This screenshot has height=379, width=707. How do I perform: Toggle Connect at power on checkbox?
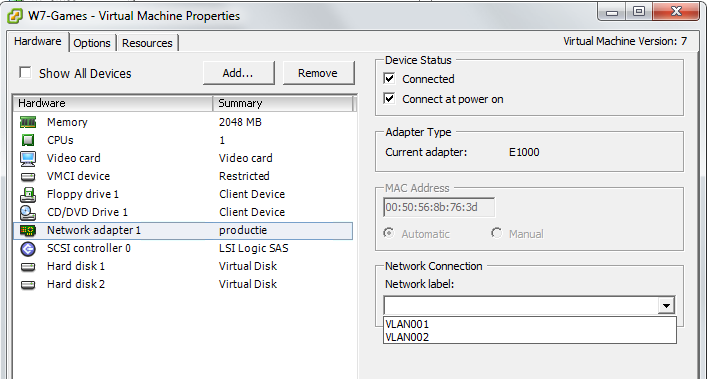click(389, 98)
